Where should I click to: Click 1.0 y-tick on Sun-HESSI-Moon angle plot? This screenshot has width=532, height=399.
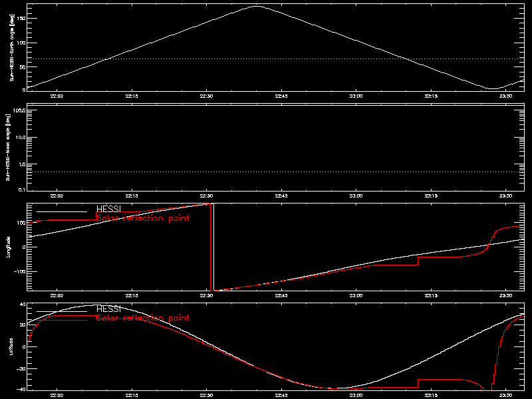click(21, 164)
